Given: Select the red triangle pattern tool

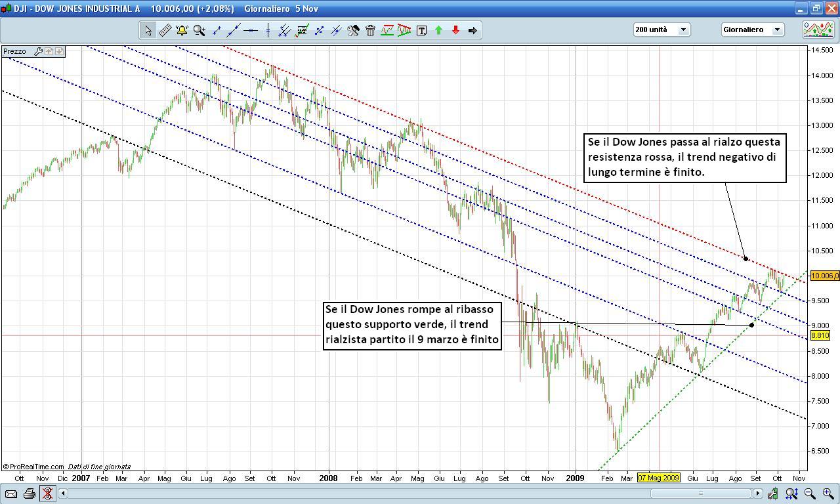Looking at the screenshot, I should coord(404,30).
